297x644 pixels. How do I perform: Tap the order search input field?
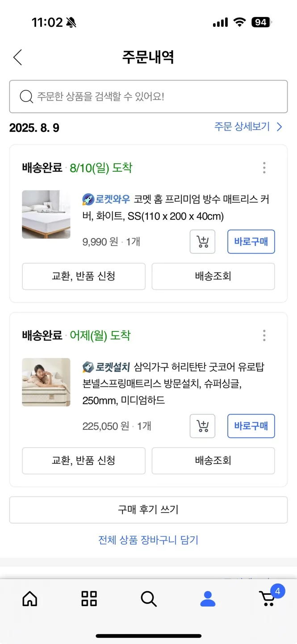coord(148,97)
